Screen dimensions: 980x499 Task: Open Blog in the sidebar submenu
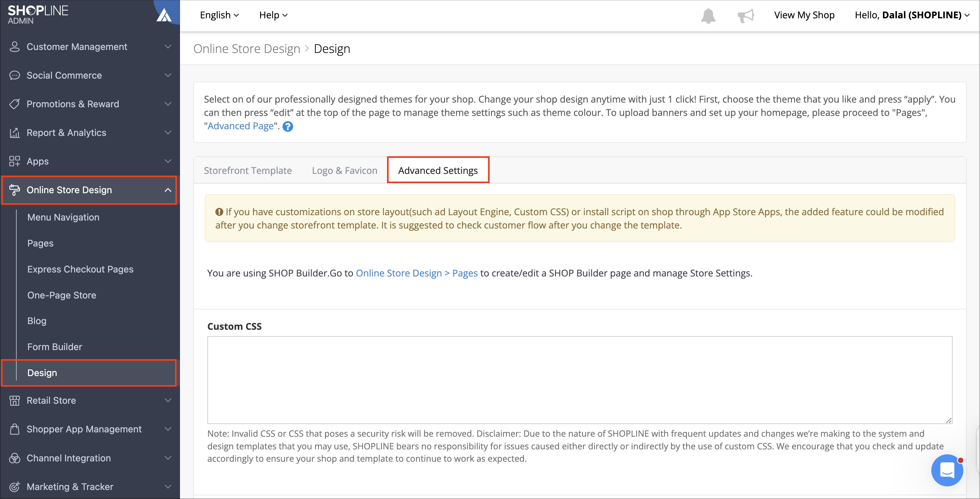tap(37, 321)
